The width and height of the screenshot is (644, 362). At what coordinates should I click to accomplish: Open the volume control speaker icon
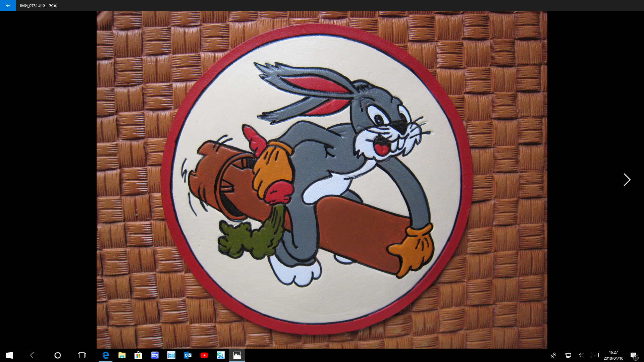click(x=581, y=355)
